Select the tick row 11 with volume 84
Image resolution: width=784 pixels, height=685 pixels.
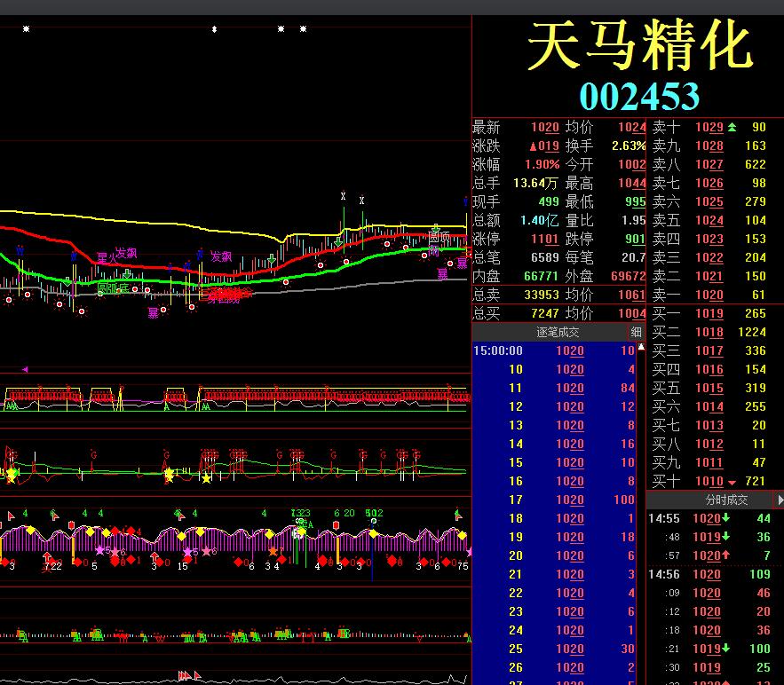tap(554, 389)
